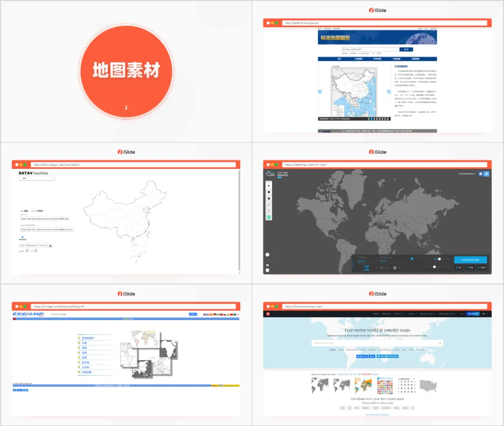Click the China map preview image on 标准地图服务
This screenshot has width=504, height=426.
354,92
